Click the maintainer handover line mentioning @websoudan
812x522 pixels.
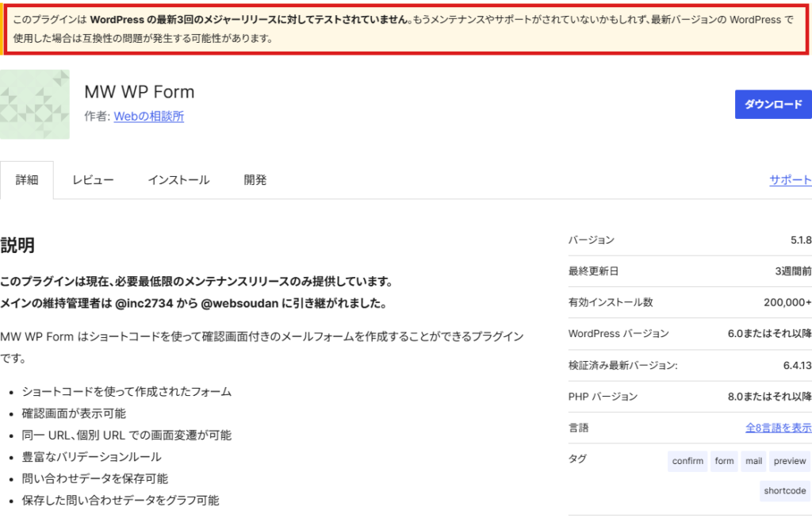tap(194, 304)
